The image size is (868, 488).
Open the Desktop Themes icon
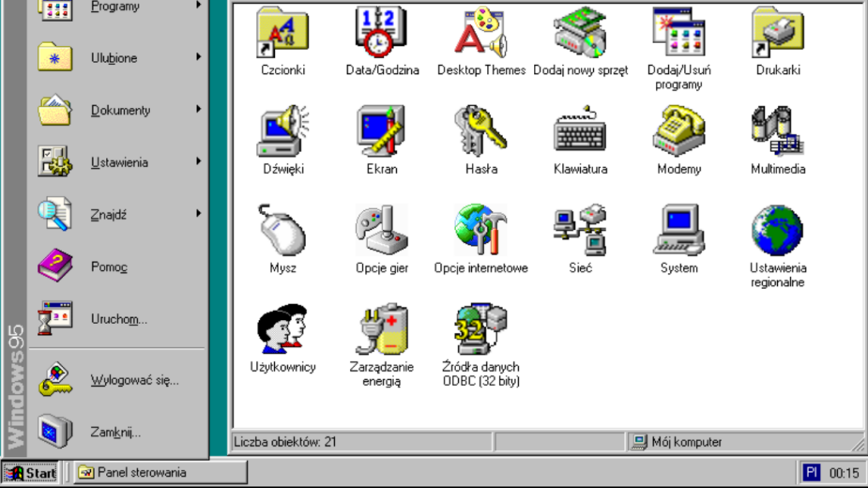(481, 33)
